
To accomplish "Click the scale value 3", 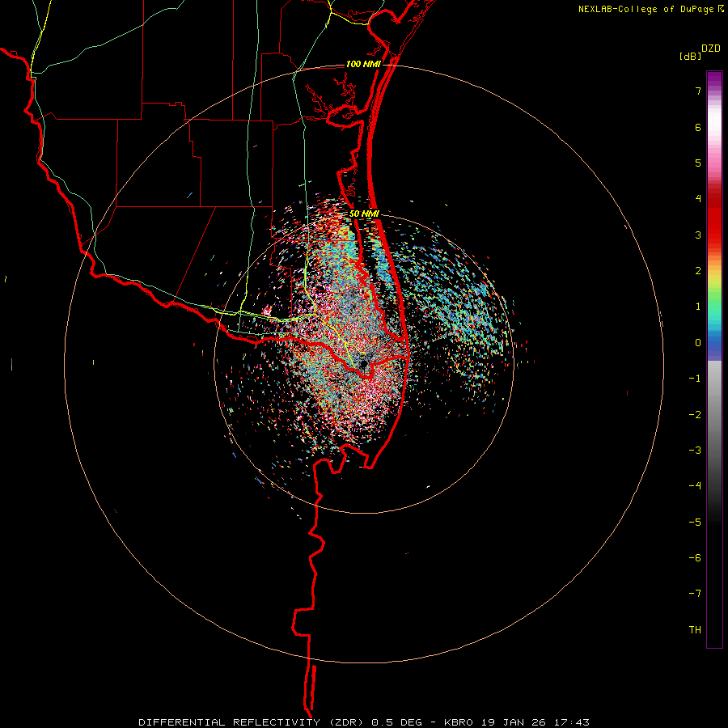I will pyautogui.click(x=698, y=235).
